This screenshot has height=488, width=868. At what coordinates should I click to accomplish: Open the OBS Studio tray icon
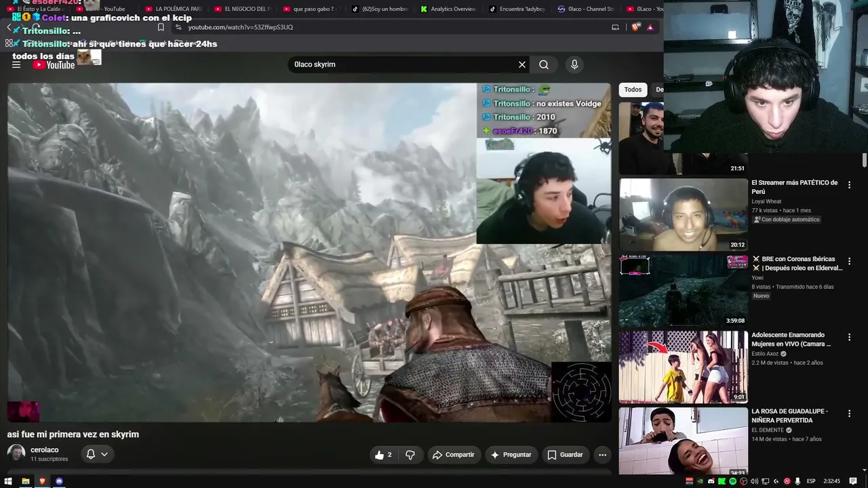(x=744, y=481)
